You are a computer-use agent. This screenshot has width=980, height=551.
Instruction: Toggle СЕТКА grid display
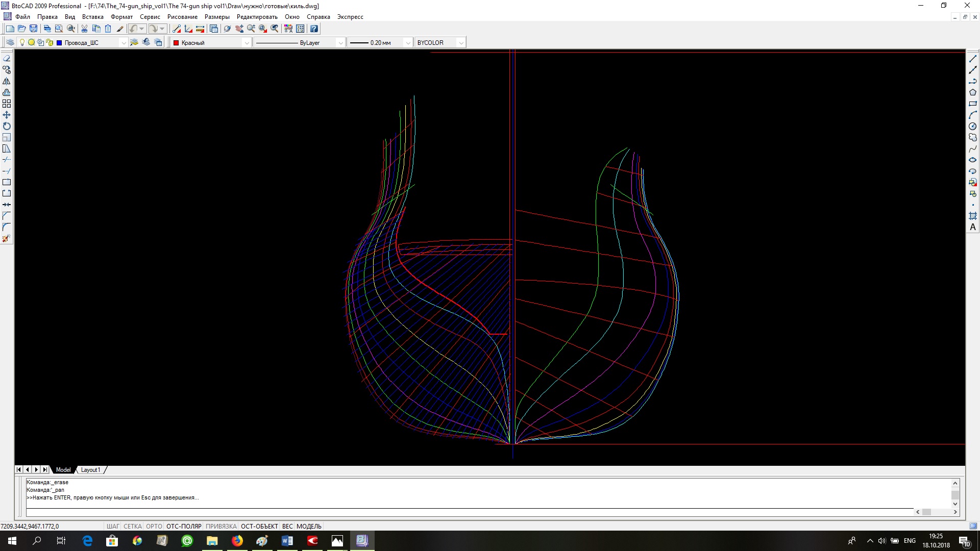click(x=132, y=526)
